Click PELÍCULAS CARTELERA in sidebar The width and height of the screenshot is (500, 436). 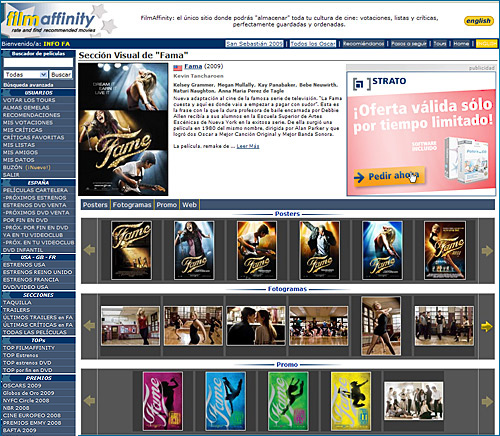(35, 190)
